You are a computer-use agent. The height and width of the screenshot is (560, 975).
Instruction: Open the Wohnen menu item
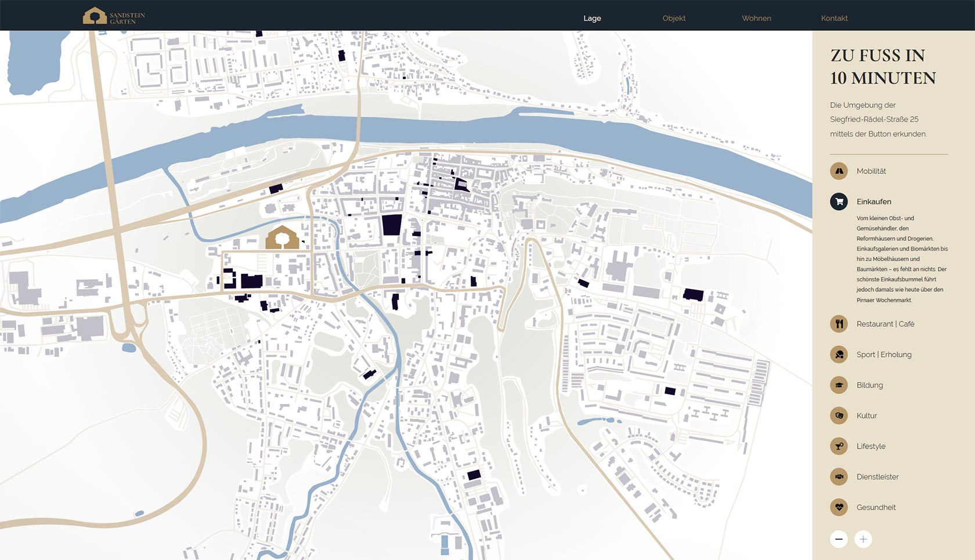pyautogui.click(x=756, y=19)
